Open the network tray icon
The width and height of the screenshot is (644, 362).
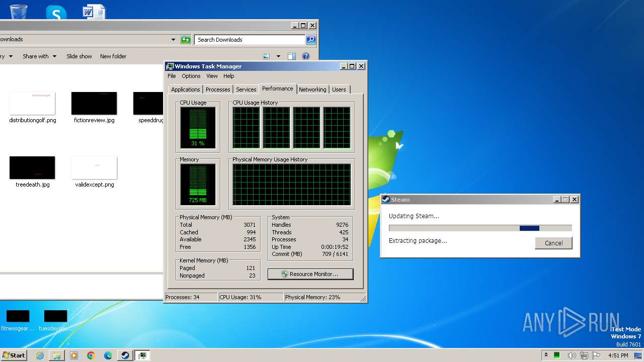coord(584,355)
